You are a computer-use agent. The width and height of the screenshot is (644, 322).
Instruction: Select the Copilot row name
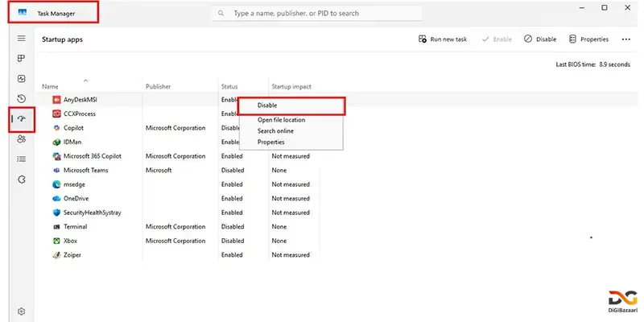pos(73,128)
